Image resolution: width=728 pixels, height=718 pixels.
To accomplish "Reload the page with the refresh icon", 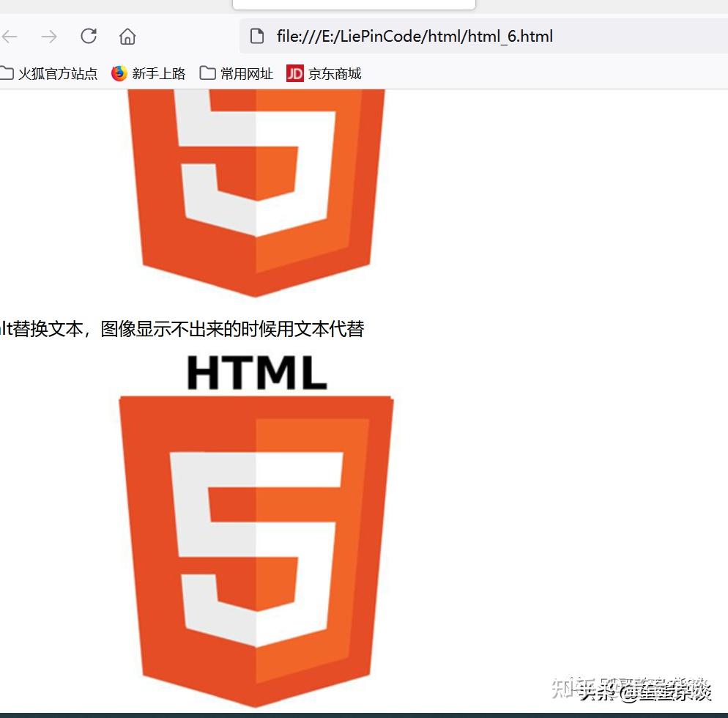I will [88, 36].
